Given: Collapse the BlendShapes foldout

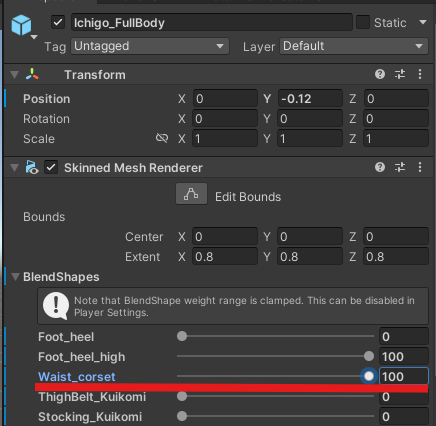Looking at the screenshot, I should [15, 277].
